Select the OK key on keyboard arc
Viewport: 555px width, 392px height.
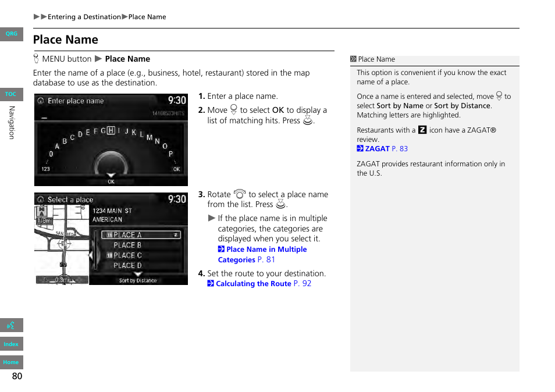pos(176,169)
